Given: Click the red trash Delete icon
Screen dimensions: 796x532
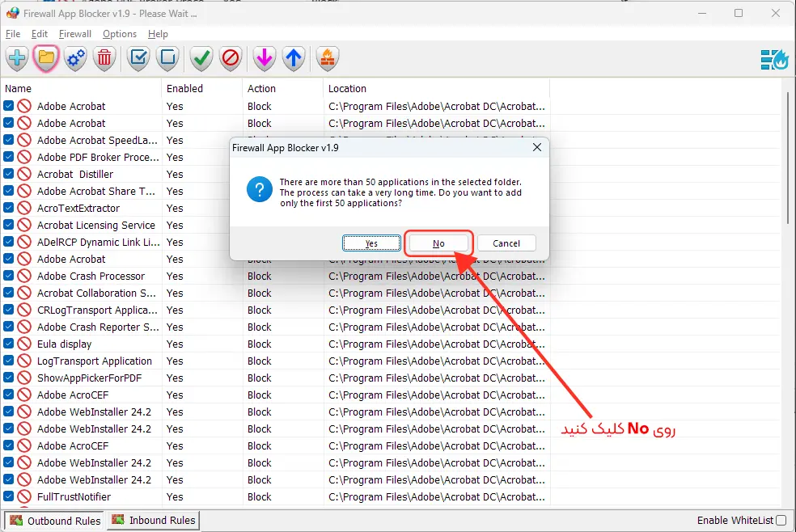Looking at the screenshot, I should [104, 58].
